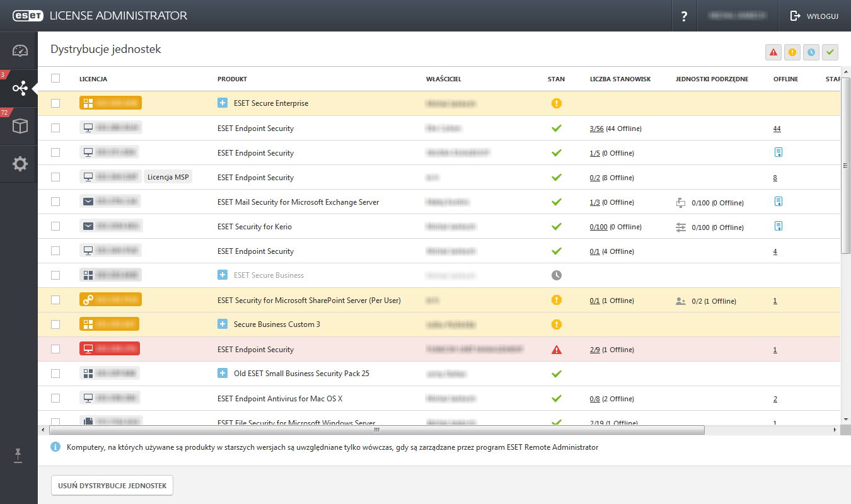Image resolution: width=851 pixels, height=504 pixels.
Task: Click users icon in SharePoint row
Action: coord(680,301)
